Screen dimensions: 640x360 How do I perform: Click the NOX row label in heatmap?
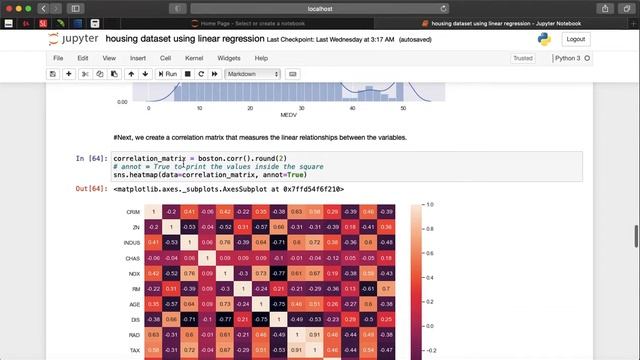click(x=134, y=273)
